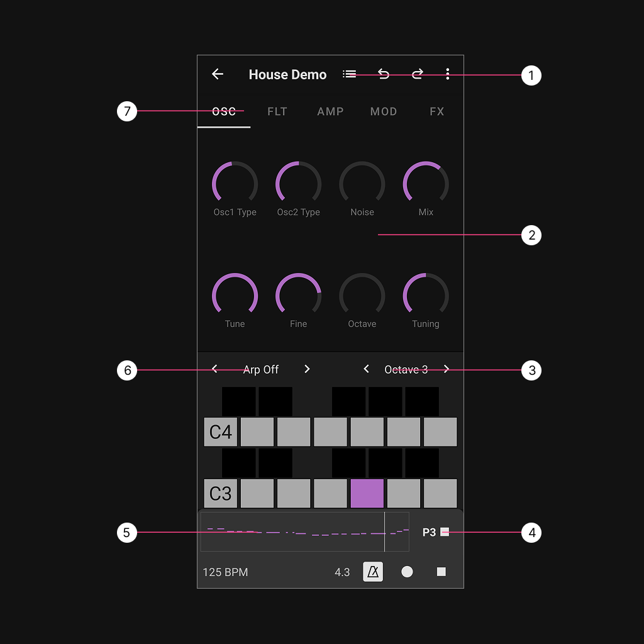Click the Mix knob
The height and width of the screenshot is (644, 644).
[426, 184]
